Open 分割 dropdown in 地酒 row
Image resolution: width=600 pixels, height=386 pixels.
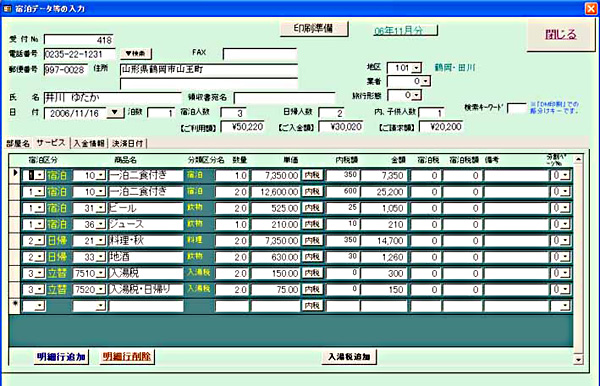tap(566, 257)
